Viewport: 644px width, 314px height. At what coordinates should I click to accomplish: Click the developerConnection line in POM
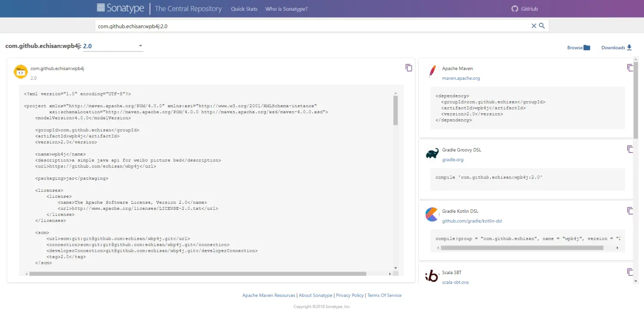click(152, 251)
